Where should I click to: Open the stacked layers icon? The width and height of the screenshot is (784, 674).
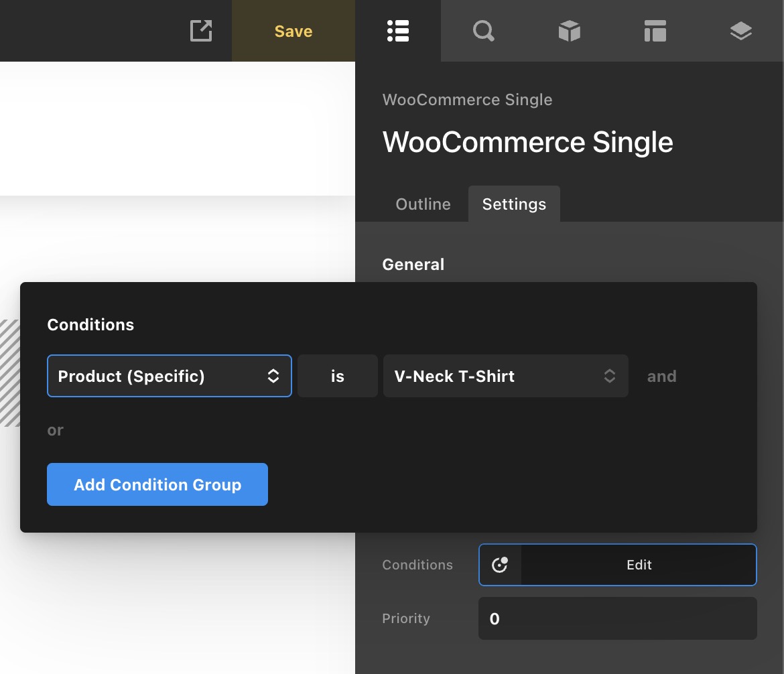click(740, 31)
